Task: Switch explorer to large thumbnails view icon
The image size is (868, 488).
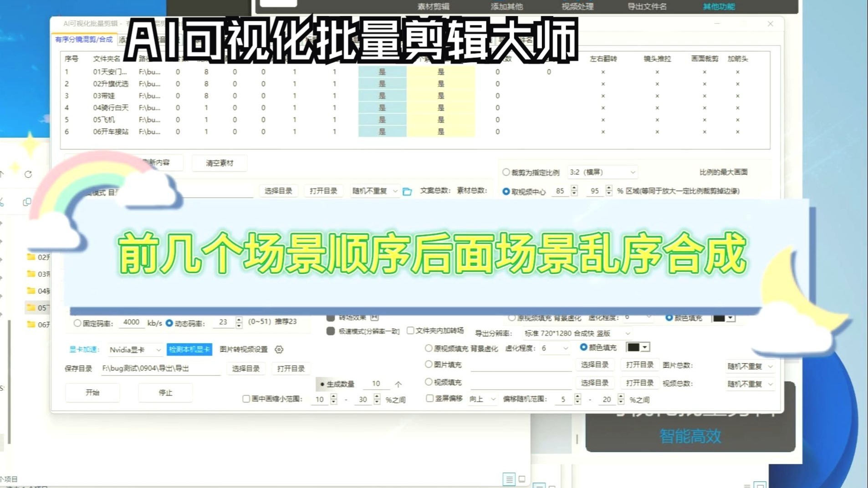Action: tap(522, 479)
